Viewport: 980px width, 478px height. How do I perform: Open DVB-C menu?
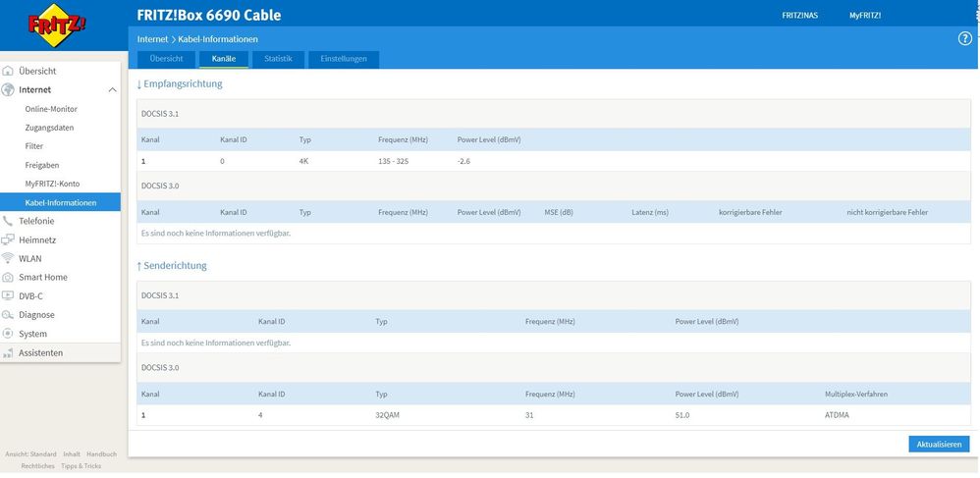pos(30,296)
